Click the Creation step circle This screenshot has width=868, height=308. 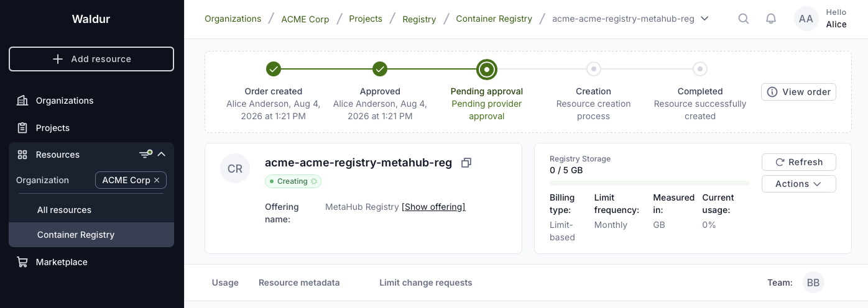[594, 69]
